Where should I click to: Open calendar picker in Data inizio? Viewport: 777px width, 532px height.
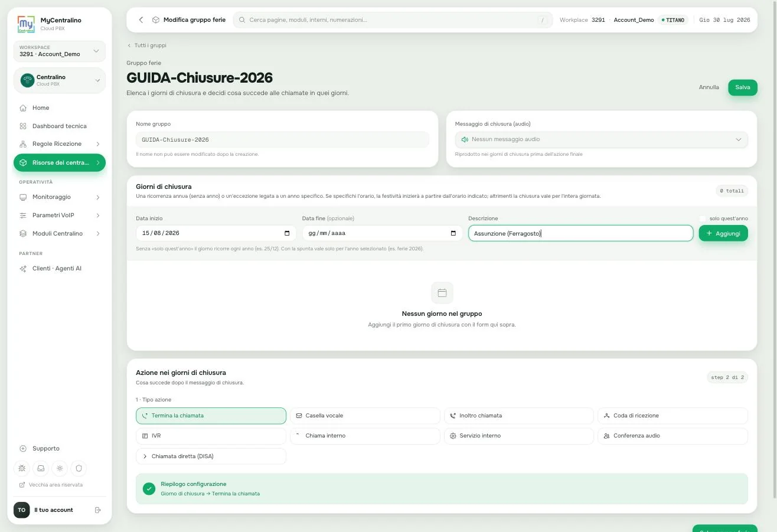(x=287, y=233)
